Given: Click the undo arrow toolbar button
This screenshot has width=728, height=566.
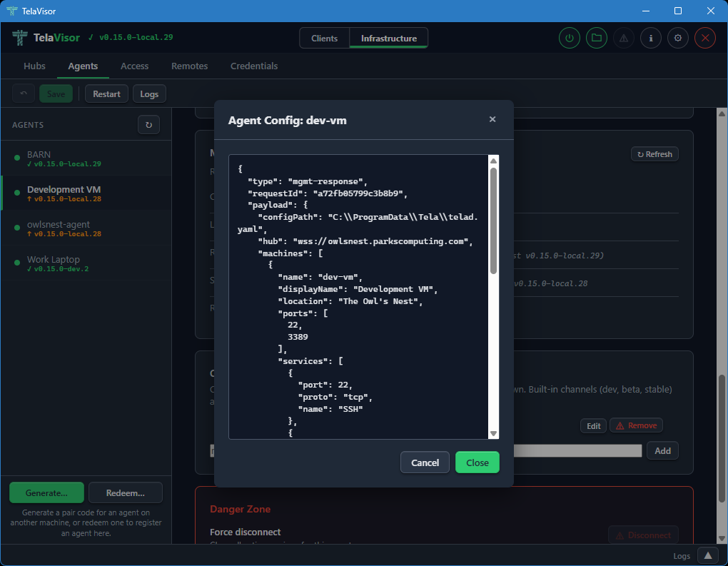Looking at the screenshot, I should [x=24, y=94].
